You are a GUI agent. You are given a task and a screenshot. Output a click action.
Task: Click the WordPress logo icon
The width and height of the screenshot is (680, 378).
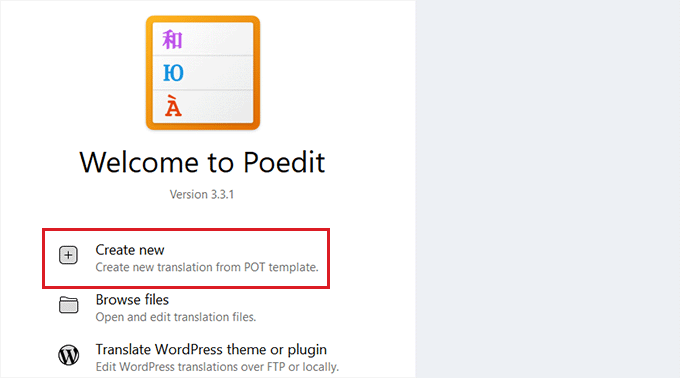click(x=69, y=355)
